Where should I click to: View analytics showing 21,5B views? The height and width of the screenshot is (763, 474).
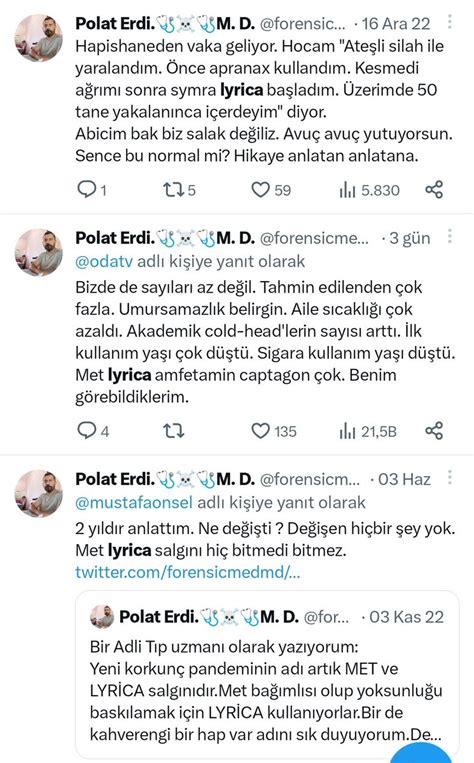point(368,431)
